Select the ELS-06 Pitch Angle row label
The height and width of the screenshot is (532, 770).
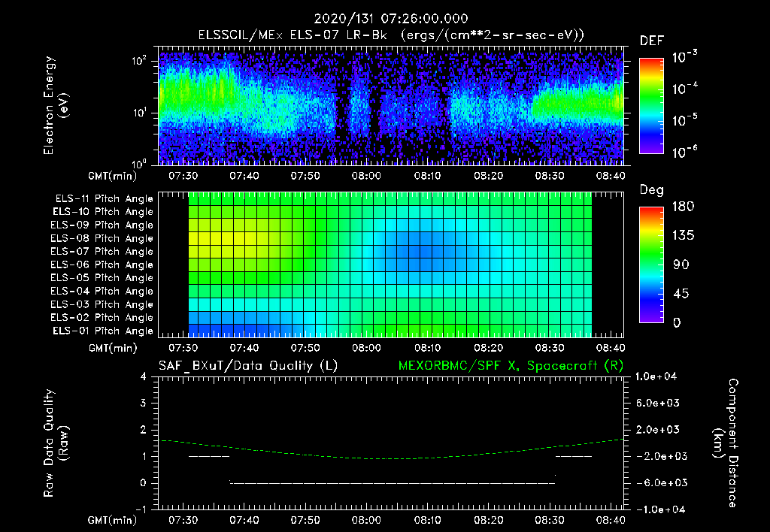point(102,264)
